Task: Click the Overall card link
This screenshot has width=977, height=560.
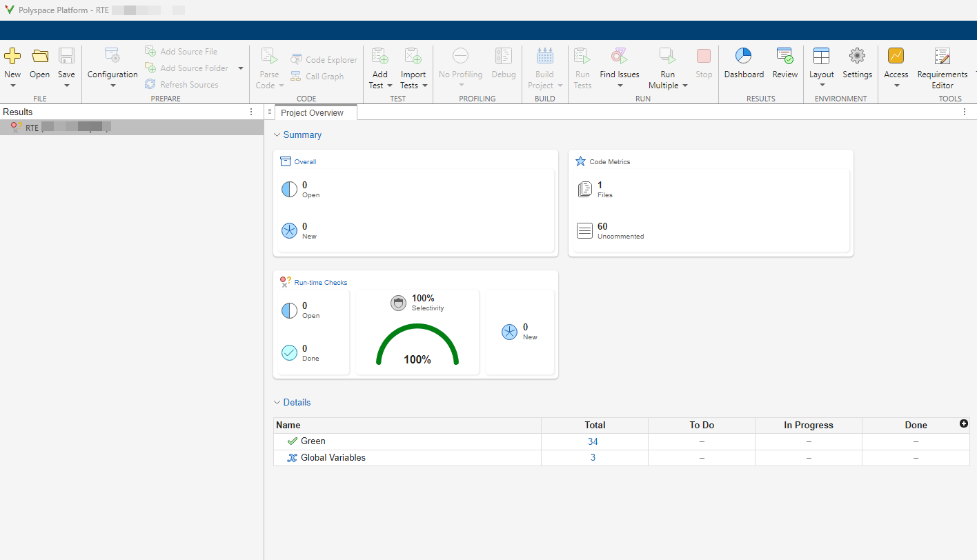Action: tap(305, 161)
